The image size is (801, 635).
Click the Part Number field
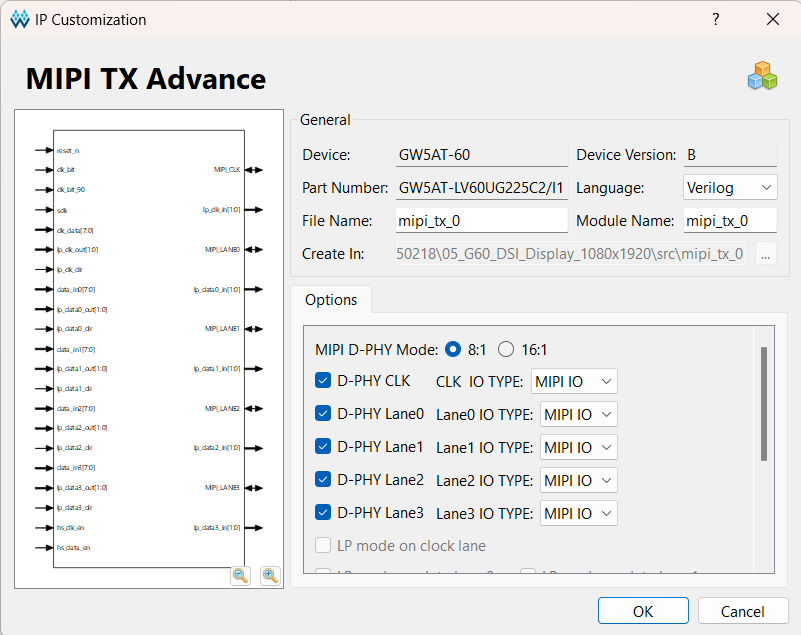click(x=482, y=187)
